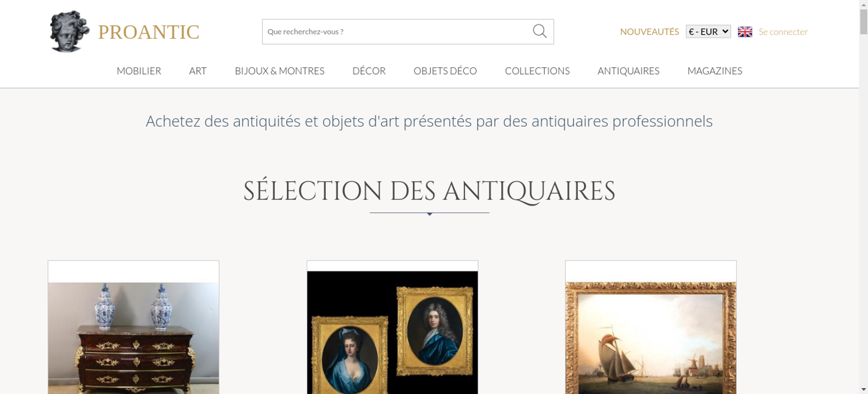
Task: Open the DÉCOR menu
Action: coord(369,71)
